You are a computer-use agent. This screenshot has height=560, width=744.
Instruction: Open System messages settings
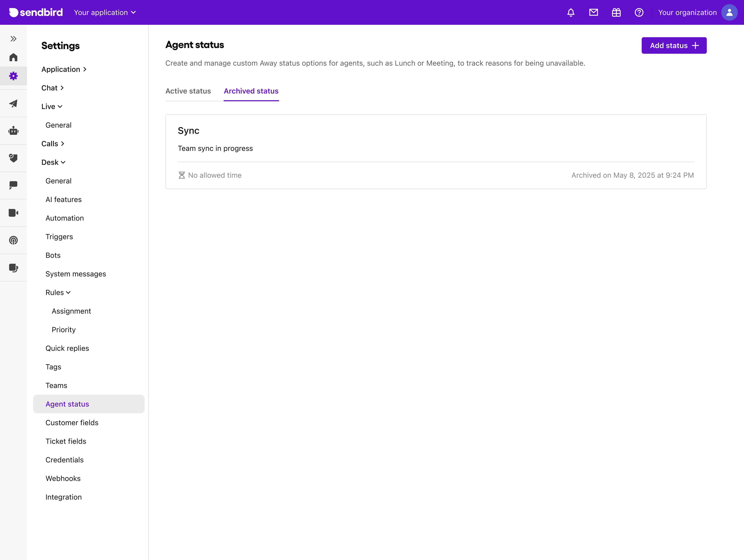(76, 274)
